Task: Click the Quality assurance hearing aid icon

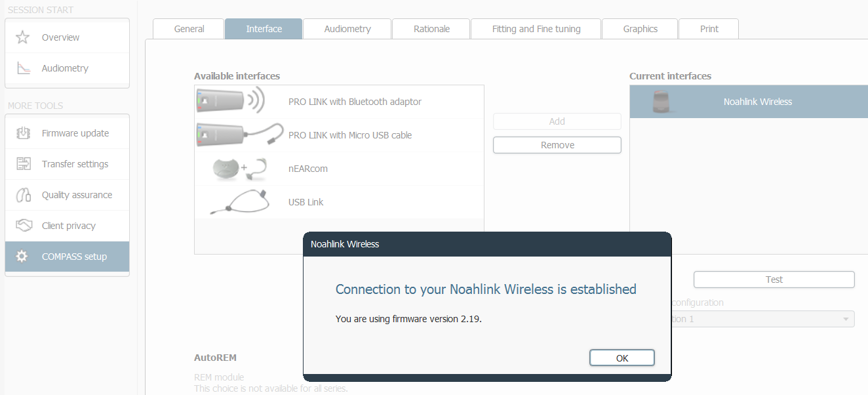Action: 23,195
